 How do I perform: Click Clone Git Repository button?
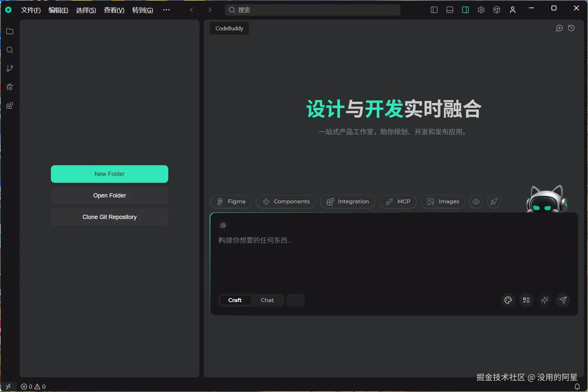pos(110,217)
